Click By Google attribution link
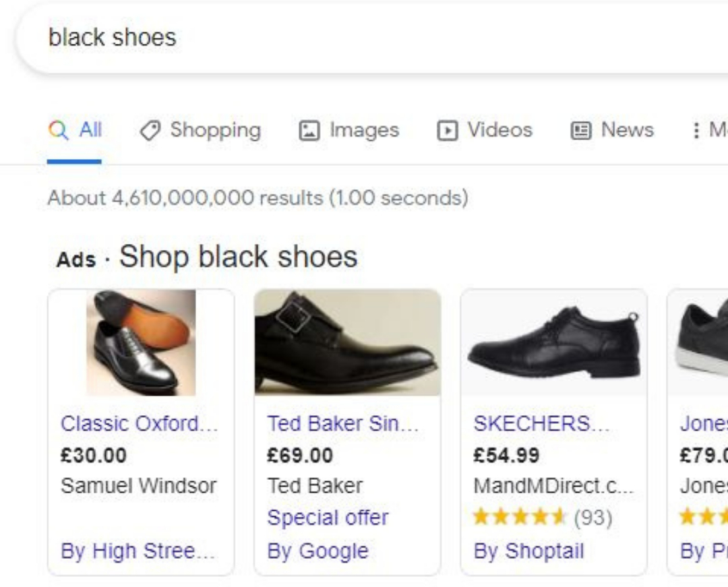This screenshot has height=587, width=728. pos(317,551)
